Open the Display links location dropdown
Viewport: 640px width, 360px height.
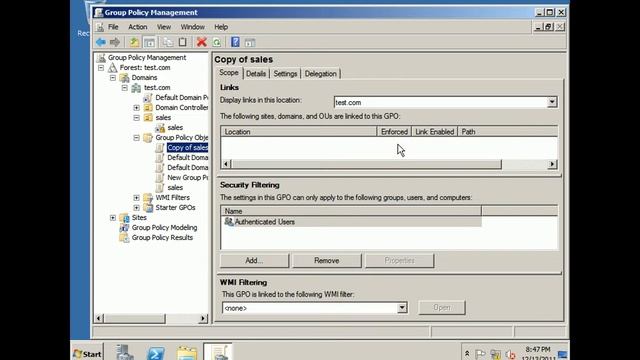pos(552,102)
